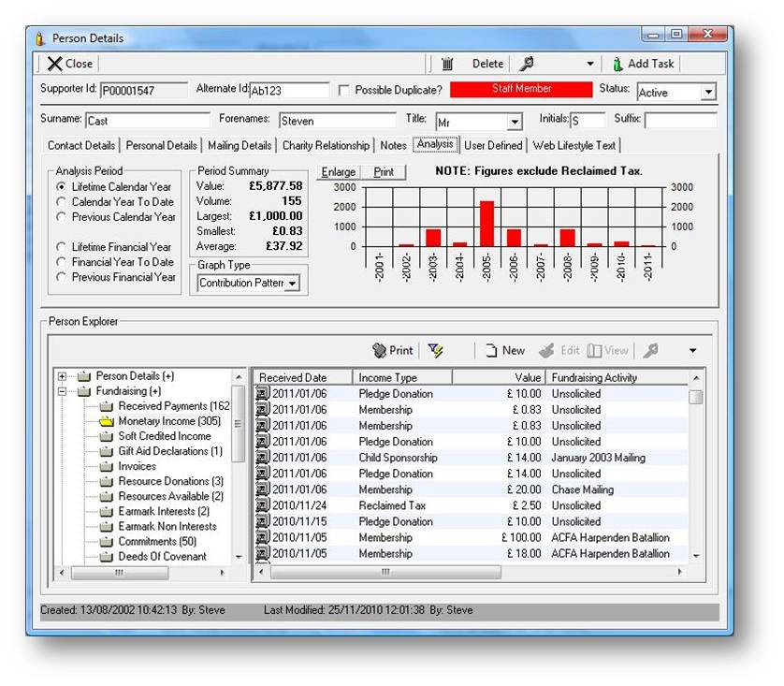Switch to the Notes tab
Viewport: 784px width, 686px height.
[394, 145]
